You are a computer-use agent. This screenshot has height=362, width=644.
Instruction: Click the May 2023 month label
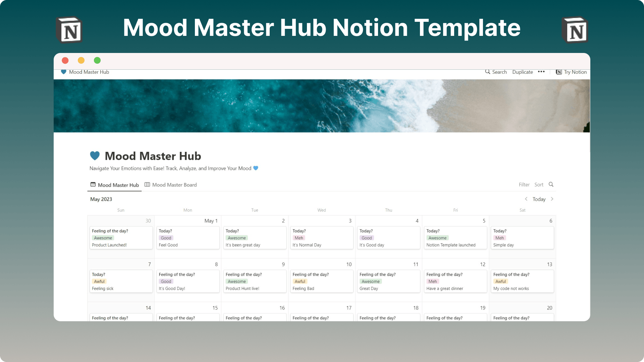pyautogui.click(x=101, y=199)
